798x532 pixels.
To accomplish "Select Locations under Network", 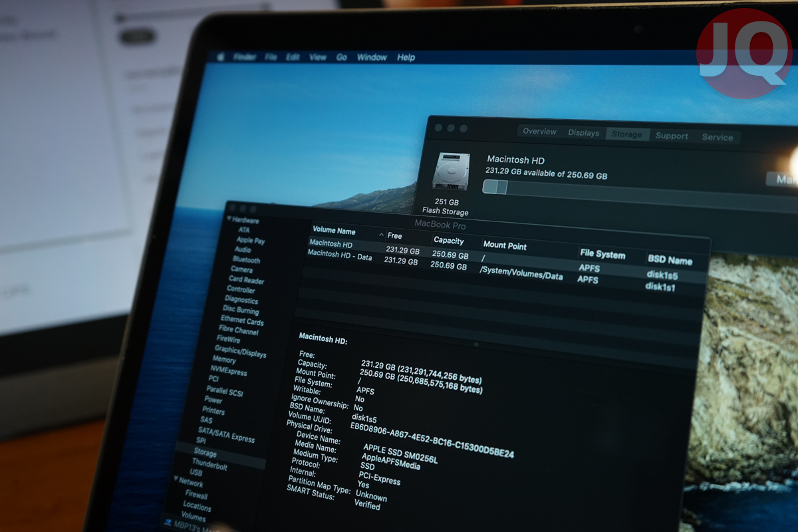I will (x=197, y=506).
